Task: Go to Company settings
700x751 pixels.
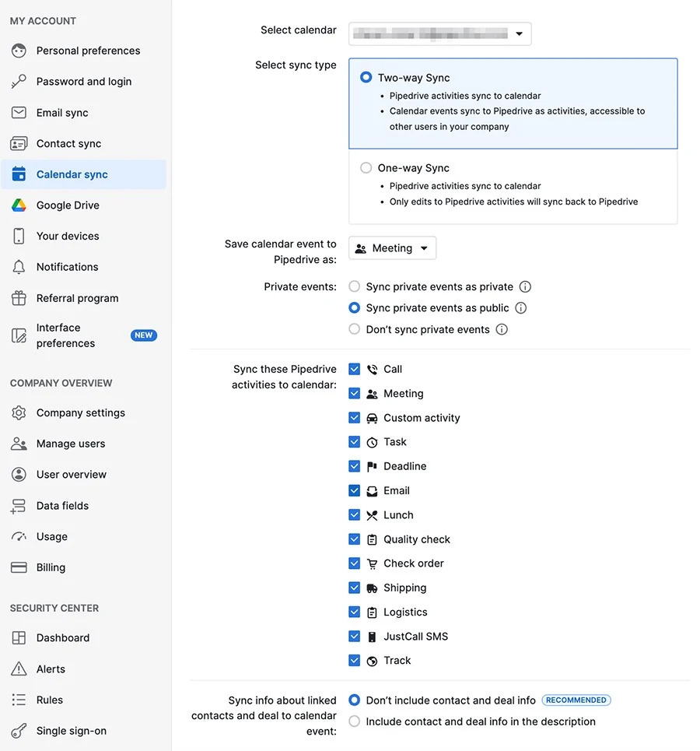Action: click(x=80, y=412)
